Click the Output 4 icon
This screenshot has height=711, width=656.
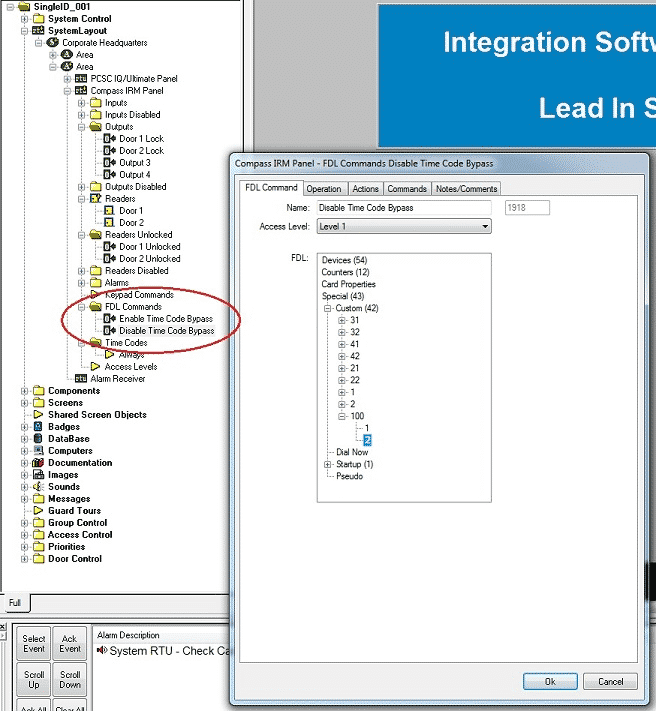109,175
